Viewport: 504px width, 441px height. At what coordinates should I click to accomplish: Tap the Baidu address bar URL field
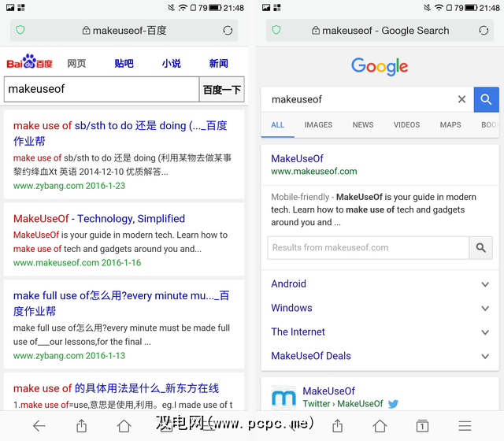click(x=124, y=31)
